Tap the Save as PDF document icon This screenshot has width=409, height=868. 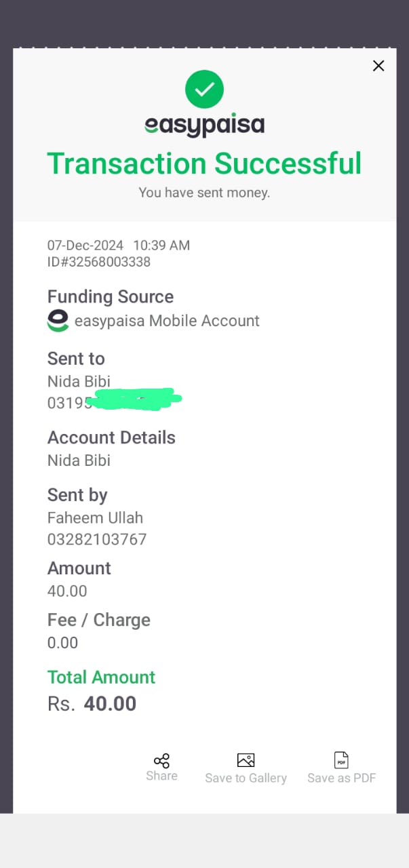click(341, 760)
